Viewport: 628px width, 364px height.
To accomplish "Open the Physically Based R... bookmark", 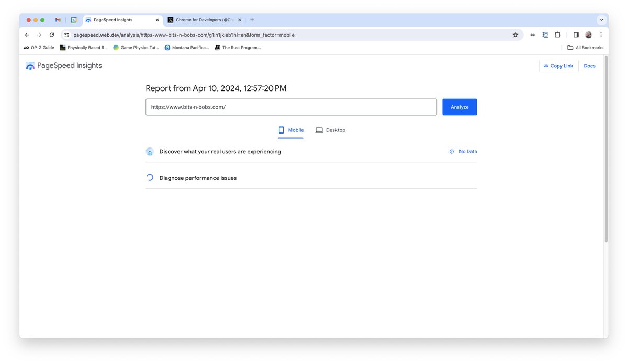I will 84,48.
